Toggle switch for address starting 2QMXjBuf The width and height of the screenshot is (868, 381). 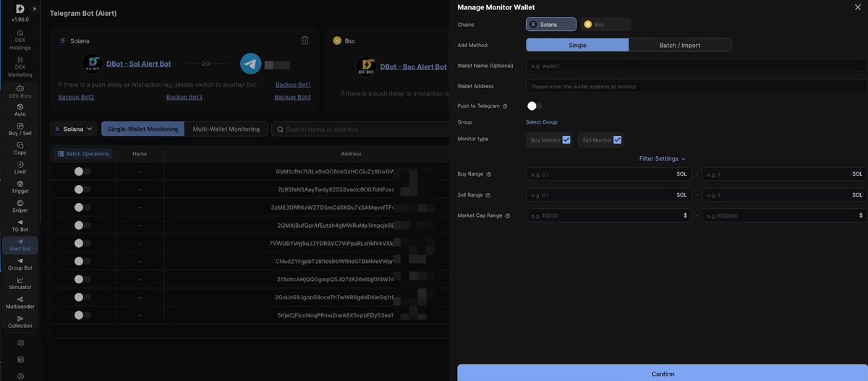(x=82, y=226)
